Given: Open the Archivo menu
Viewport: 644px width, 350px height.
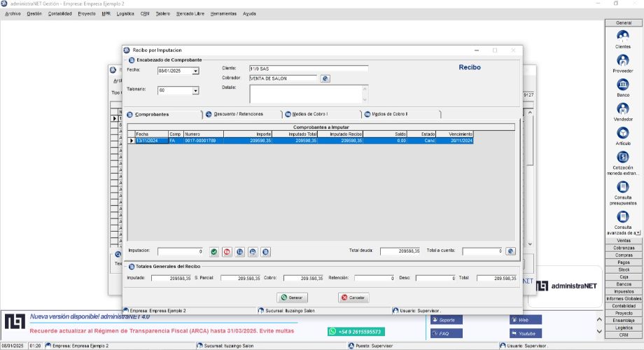Looking at the screenshot, I should (x=13, y=13).
